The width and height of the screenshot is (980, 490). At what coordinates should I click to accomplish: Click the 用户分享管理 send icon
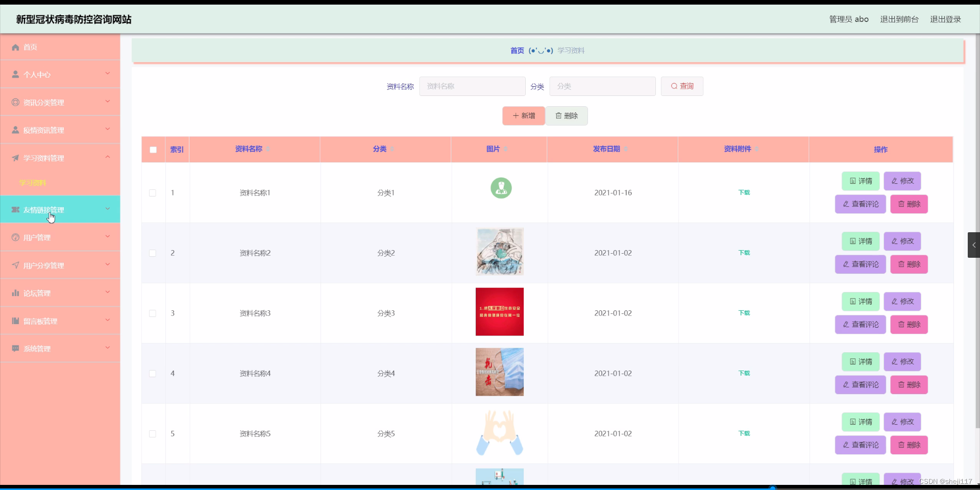(15, 265)
